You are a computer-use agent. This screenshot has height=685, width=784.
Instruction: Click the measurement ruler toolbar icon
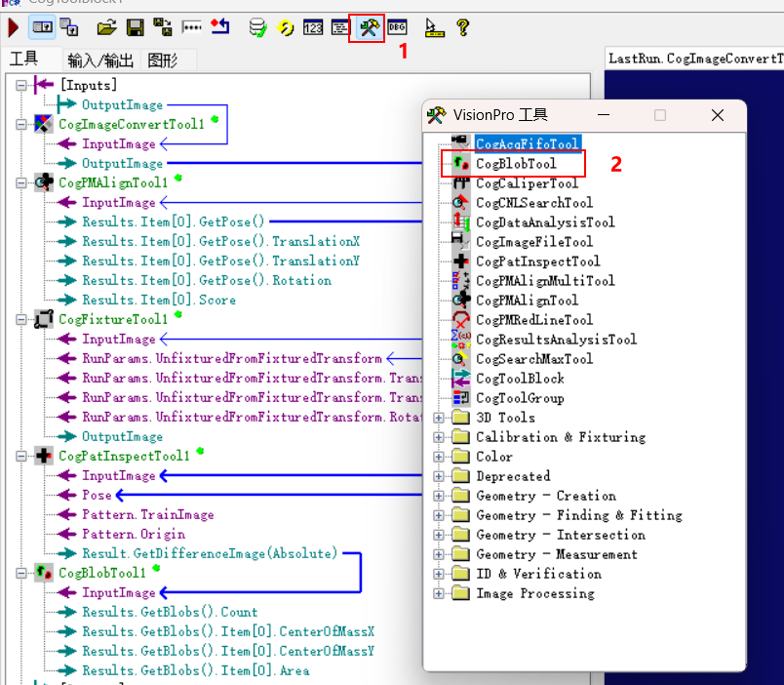click(x=434, y=27)
